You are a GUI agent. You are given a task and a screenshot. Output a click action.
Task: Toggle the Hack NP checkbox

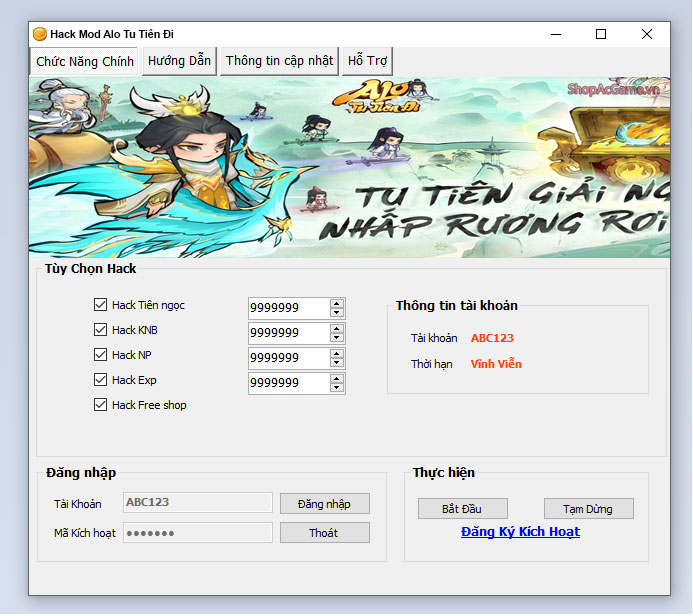tap(100, 354)
